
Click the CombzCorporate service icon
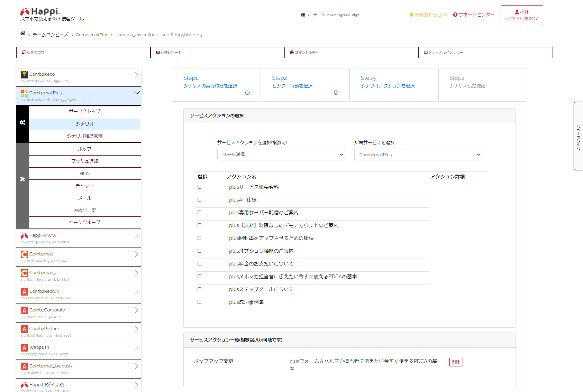pyautogui.click(x=24, y=310)
